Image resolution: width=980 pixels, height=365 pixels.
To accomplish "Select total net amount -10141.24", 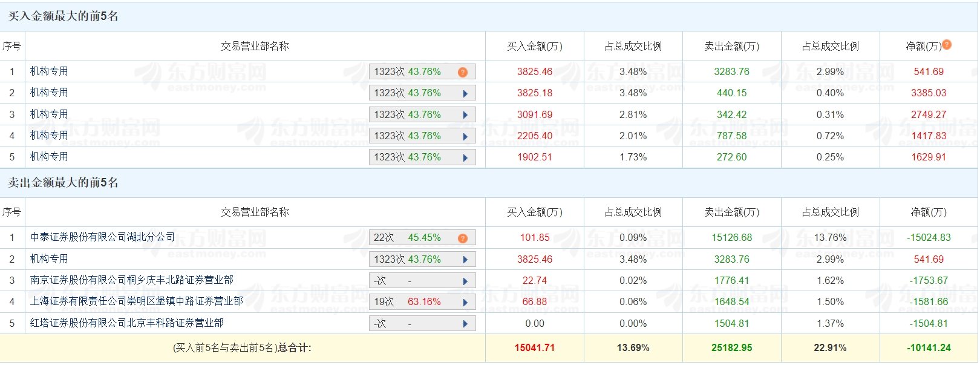I will coord(929,347).
